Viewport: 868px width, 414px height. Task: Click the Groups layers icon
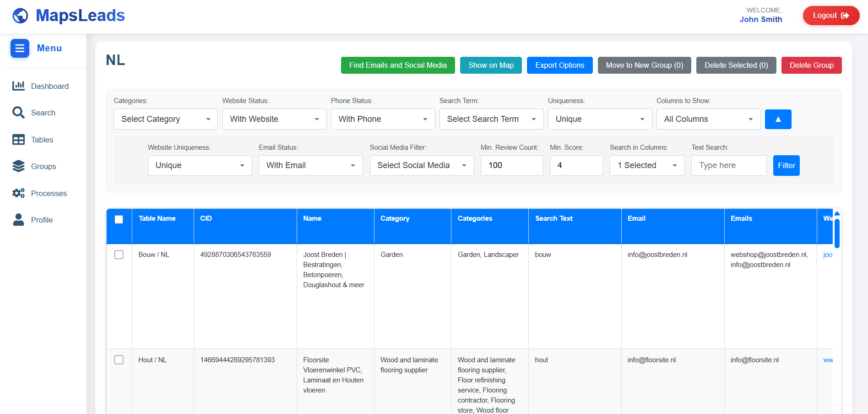tap(18, 166)
